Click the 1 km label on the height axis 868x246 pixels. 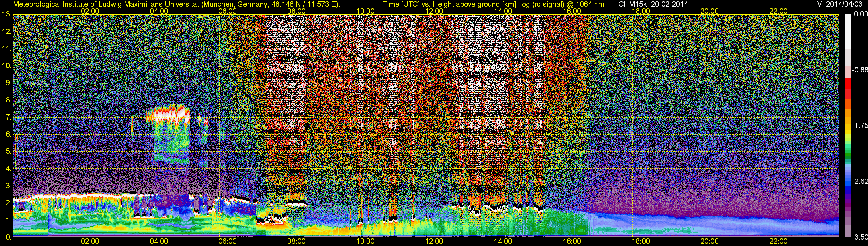click(8, 220)
